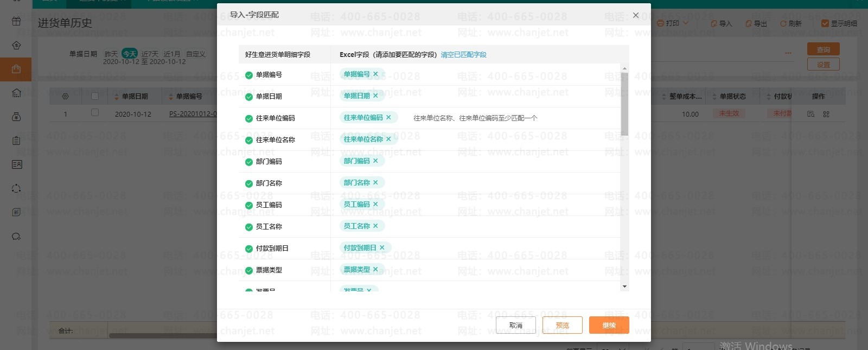
Task: Click the grid more-actions icon in 操作 column
Action: point(826,114)
